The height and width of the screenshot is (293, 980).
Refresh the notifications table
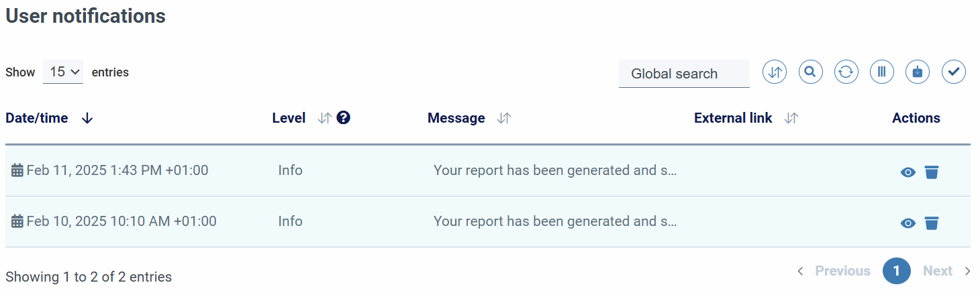[846, 72]
